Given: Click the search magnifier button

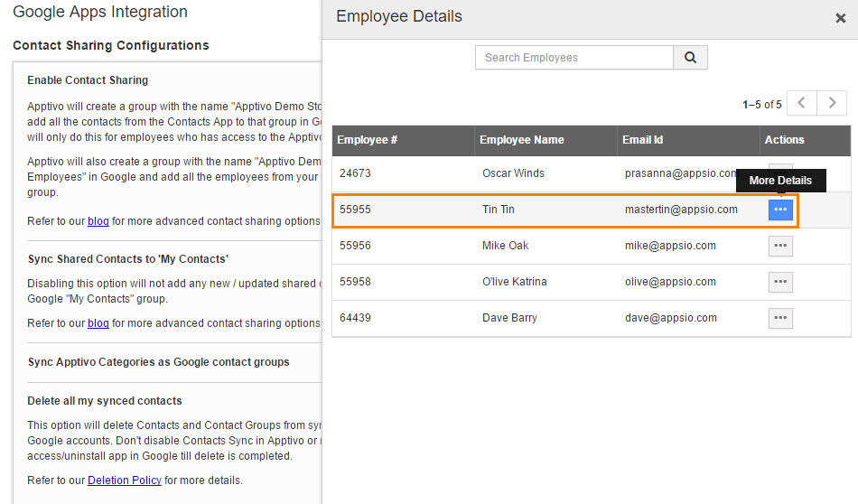Looking at the screenshot, I should (690, 58).
